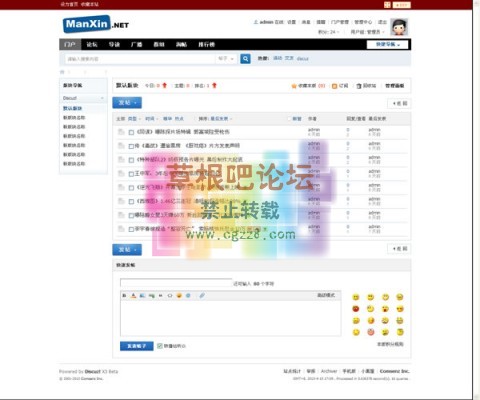Open the 管理中心 link
The image size is (480, 400).
point(363,22)
